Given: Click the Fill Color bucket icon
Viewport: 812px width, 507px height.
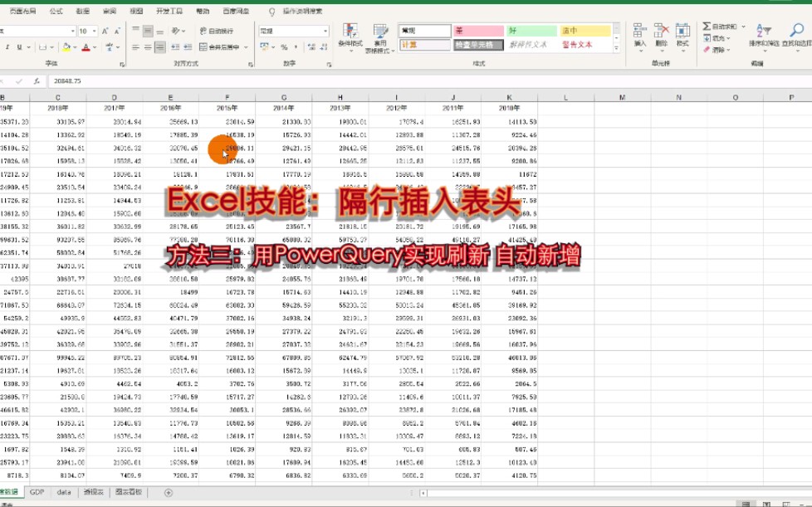Looking at the screenshot, I should 66,47.
